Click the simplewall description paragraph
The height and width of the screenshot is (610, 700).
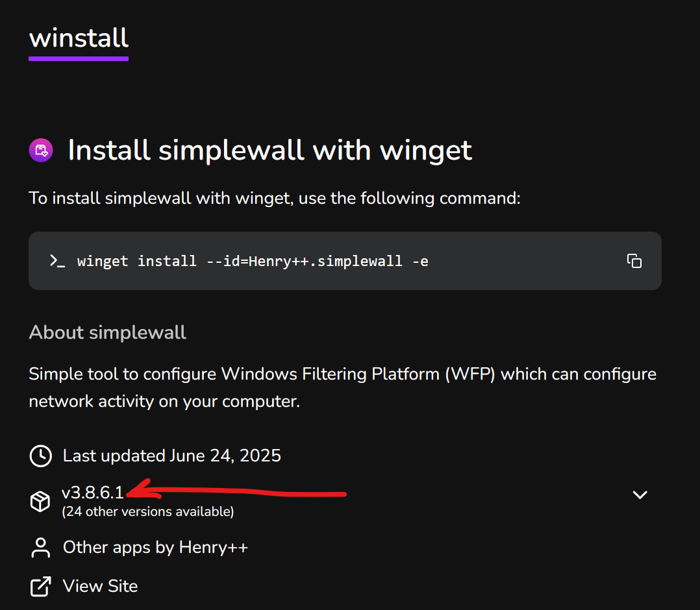(342, 387)
